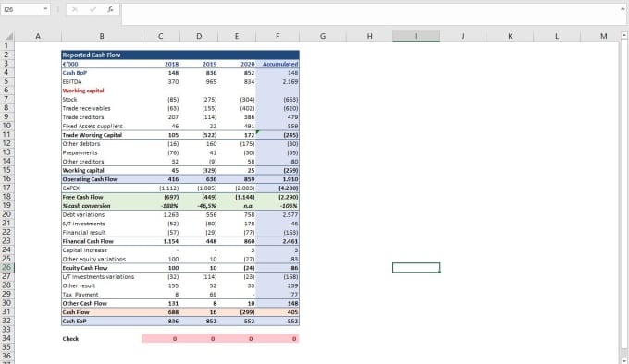
Task: Click the 'Other result' label cell
Action: click(x=102, y=285)
